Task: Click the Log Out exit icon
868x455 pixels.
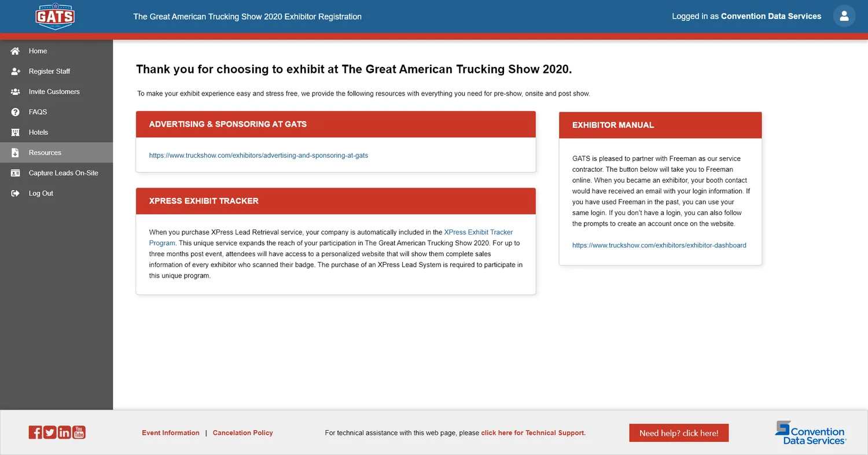Action: point(16,193)
